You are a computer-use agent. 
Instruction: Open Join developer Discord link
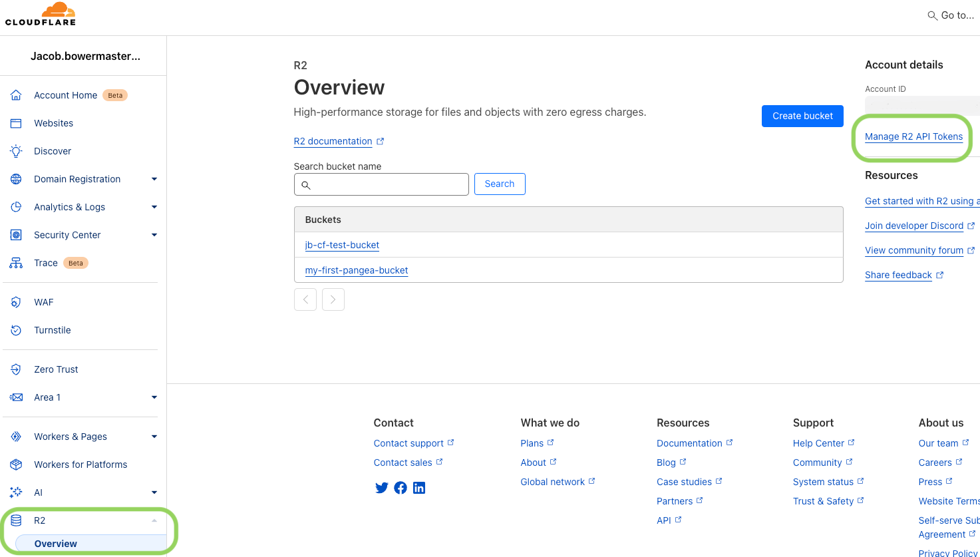point(914,226)
